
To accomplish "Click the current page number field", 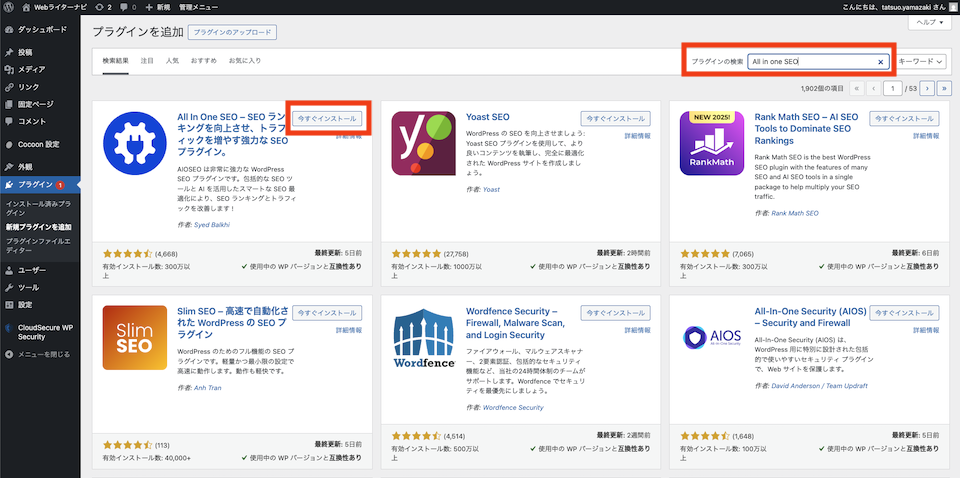I will point(893,89).
